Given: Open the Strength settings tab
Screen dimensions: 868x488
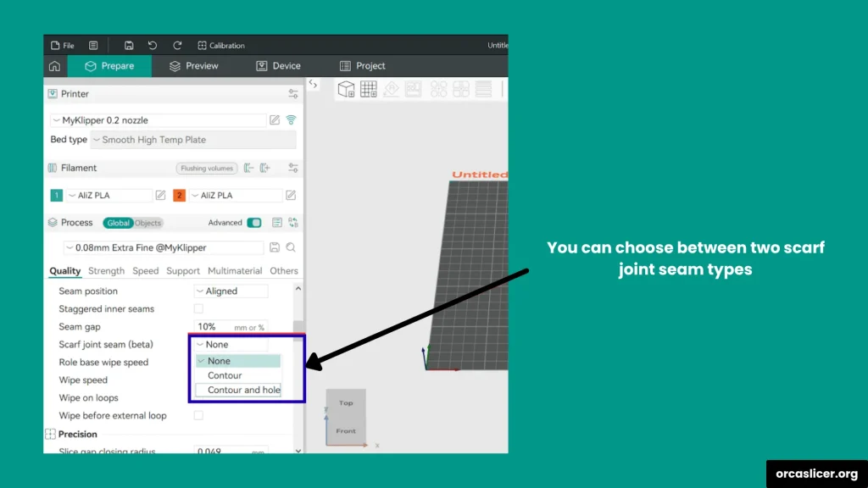Looking at the screenshot, I should (x=106, y=271).
